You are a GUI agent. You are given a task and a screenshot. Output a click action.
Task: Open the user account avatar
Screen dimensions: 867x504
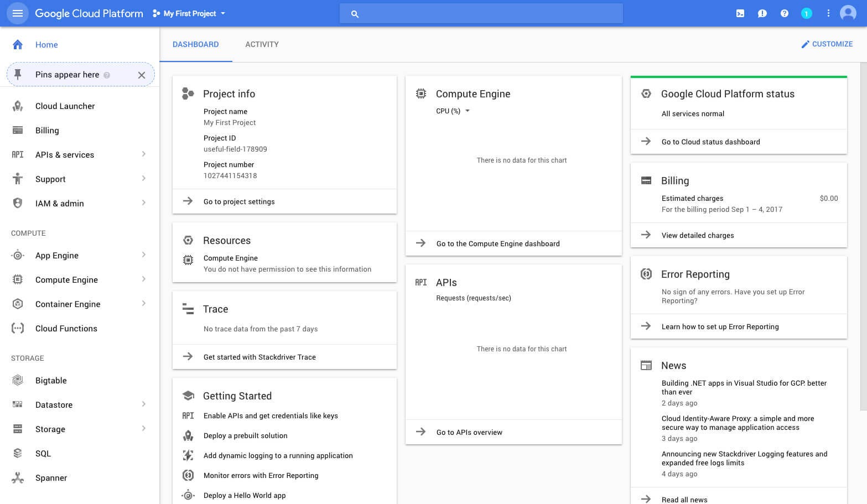pyautogui.click(x=848, y=13)
